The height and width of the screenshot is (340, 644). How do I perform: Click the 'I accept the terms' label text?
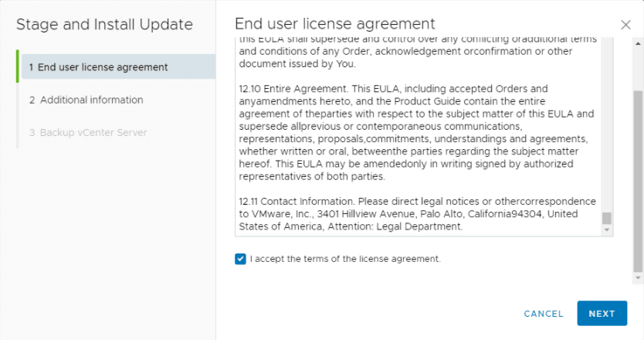pos(345,259)
